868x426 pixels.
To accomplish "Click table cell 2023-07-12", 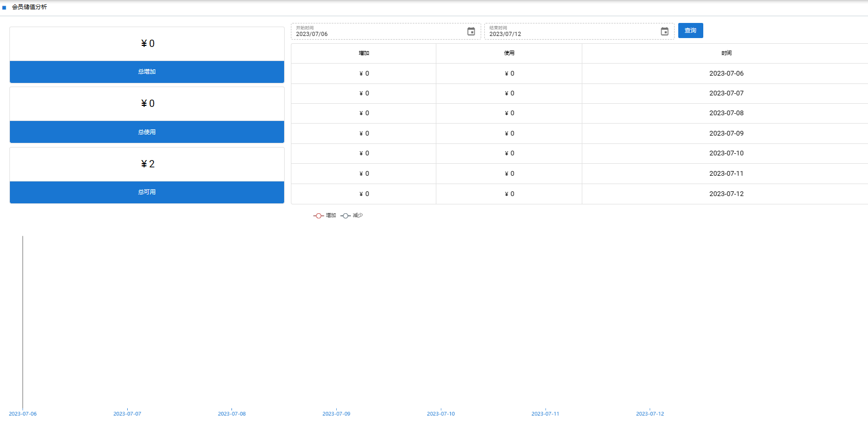I will 726,194.
